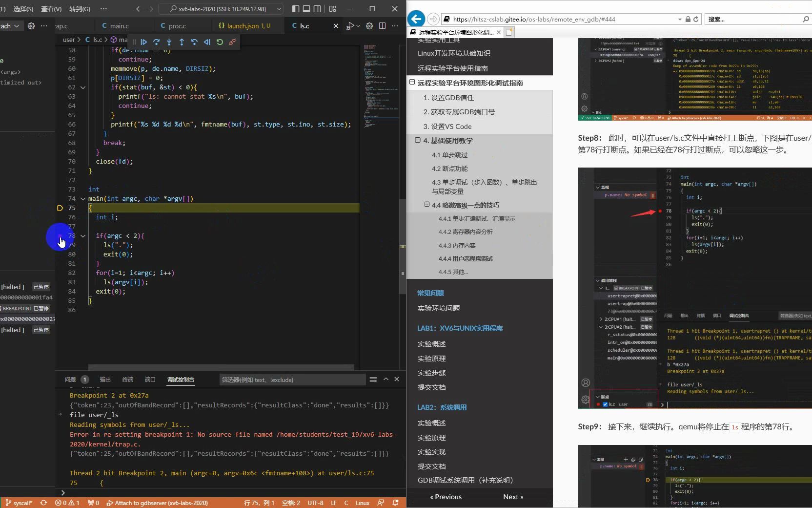Open the dropdown arrow beside run icon
This screenshot has width=812, height=508.
pyautogui.click(x=358, y=26)
